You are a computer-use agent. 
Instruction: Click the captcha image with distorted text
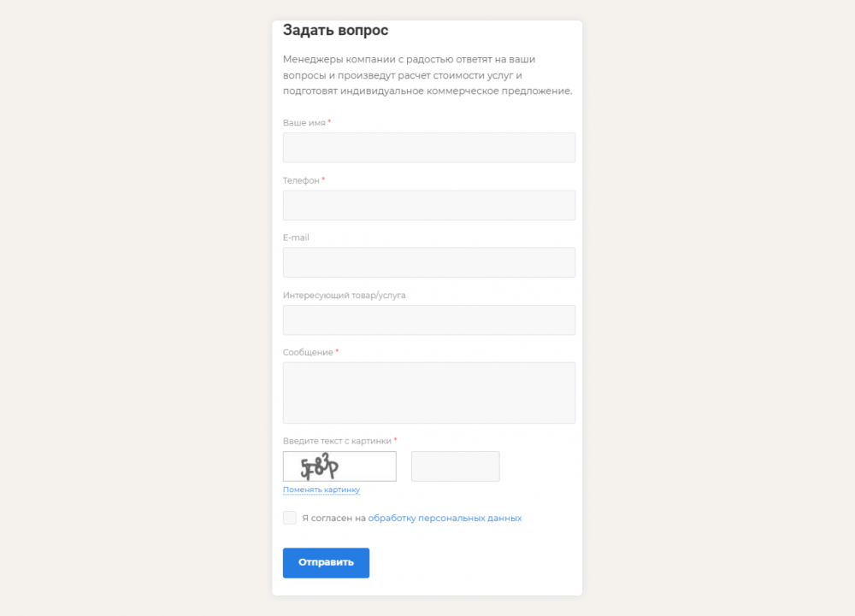click(x=339, y=466)
